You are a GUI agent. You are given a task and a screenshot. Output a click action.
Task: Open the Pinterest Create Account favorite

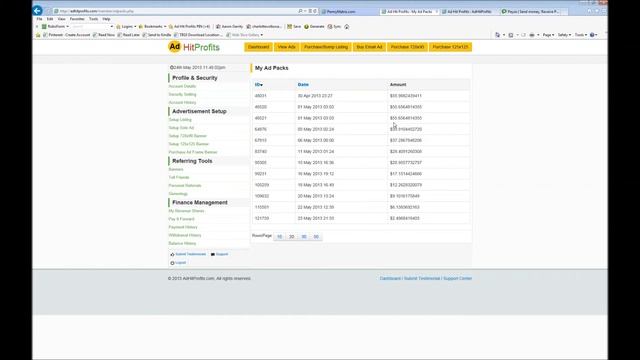(x=67, y=35)
